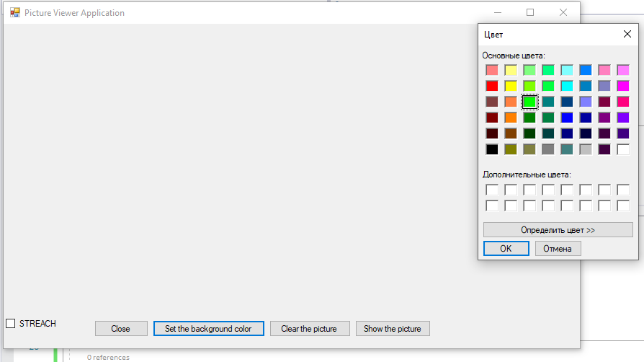Screen dimensions: 644x362
Task: Select last custom color slot in second row
Action: tap(623, 206)
